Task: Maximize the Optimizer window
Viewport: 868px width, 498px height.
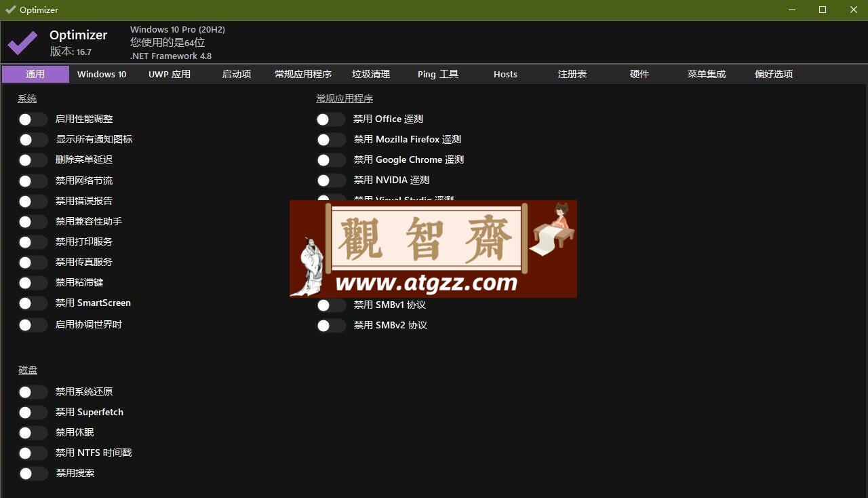Action: [823, 9]
